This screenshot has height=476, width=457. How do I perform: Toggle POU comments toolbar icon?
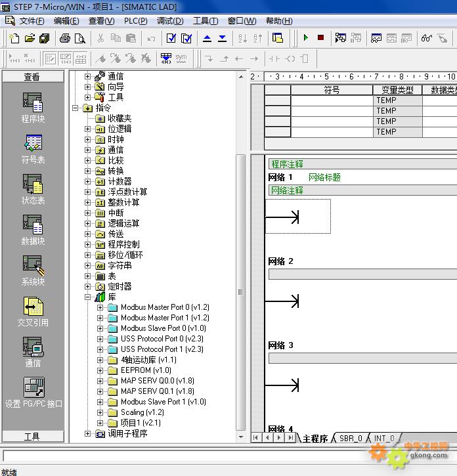pyautogui.click(x=51, y=58)
